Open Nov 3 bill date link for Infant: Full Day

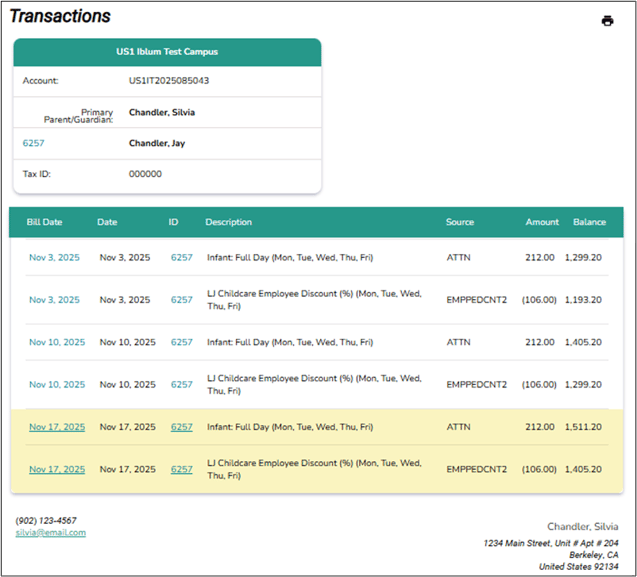[x=54, y=257]
